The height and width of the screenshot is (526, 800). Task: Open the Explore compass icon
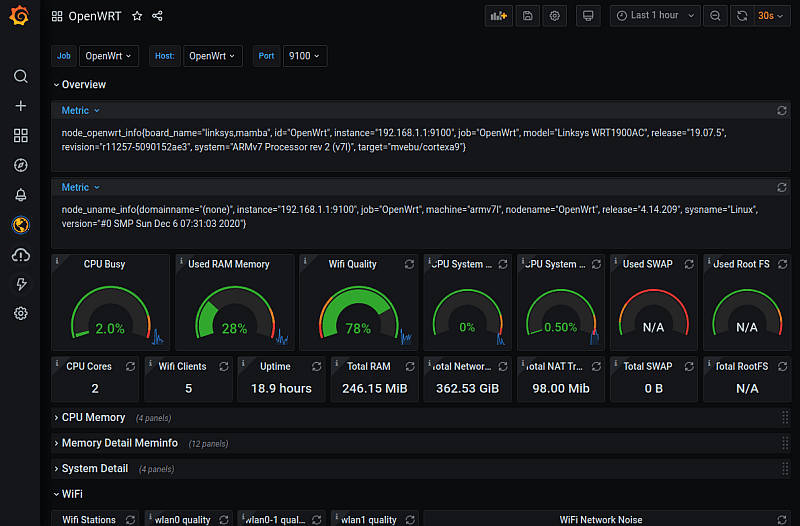tap(20, 165)
